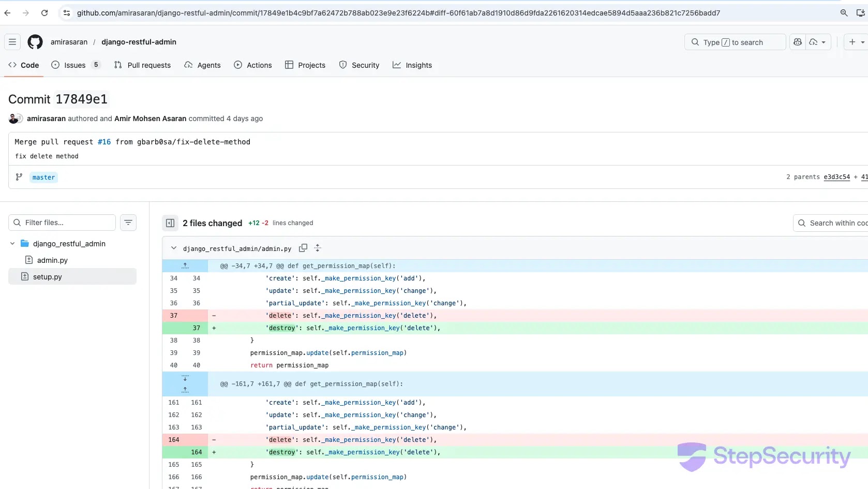Screen dimensions: 868x489
Task: Copy the admin.py file path
Action: tap(304, 248)
